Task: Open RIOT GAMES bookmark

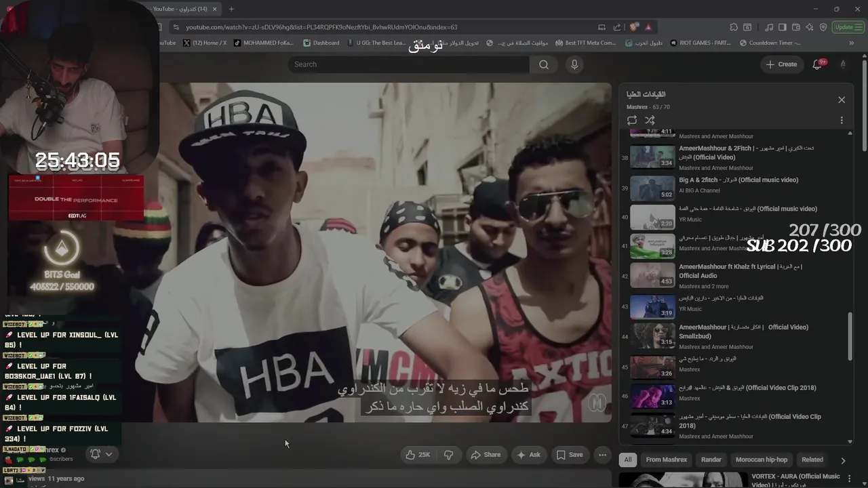Action: pos(701,43)
